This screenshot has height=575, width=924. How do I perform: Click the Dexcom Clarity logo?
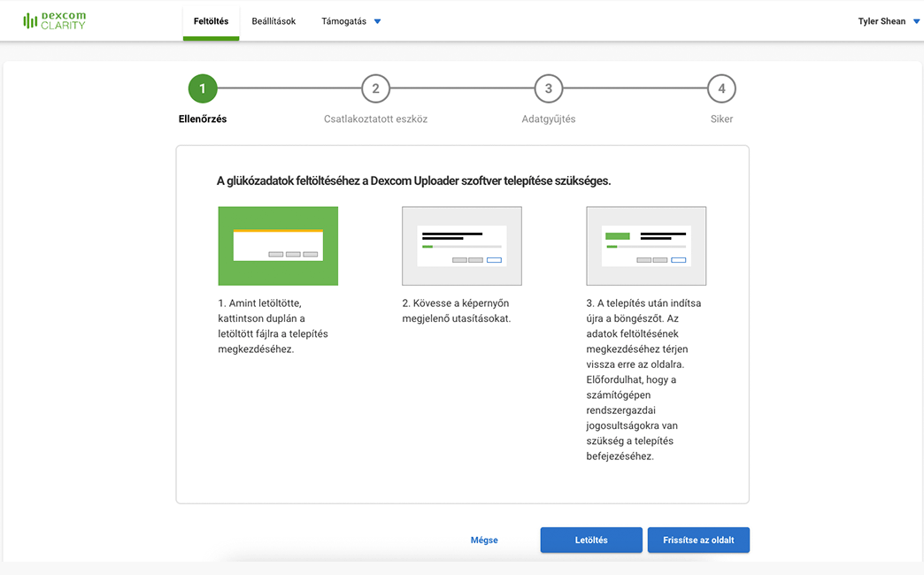pos(54,20)
